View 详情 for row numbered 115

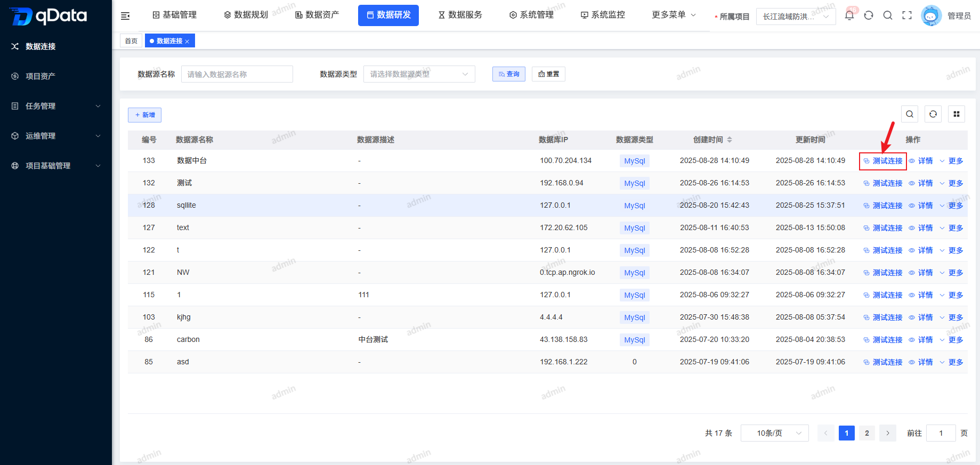[921, 295]
